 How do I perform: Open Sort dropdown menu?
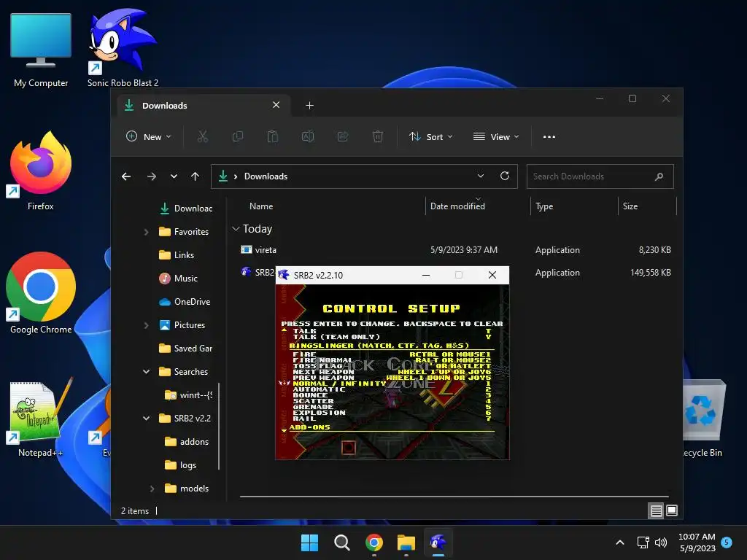click(430, 136)
